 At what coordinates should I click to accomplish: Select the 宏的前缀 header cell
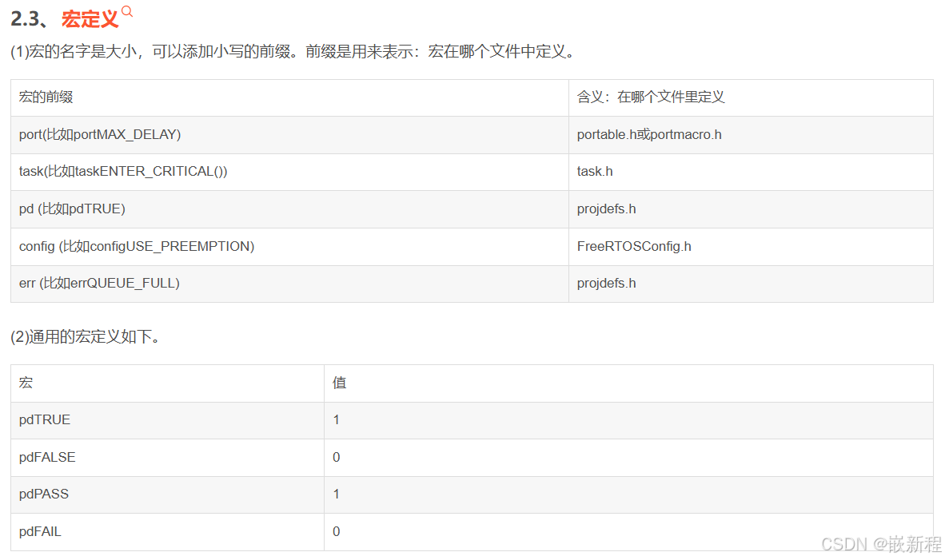point(289,97)
